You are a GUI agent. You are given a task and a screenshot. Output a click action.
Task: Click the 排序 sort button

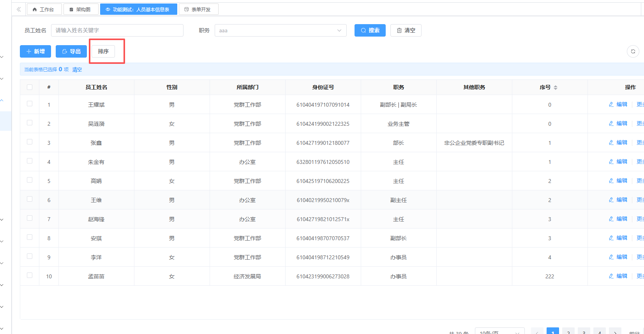pos(103,51)
